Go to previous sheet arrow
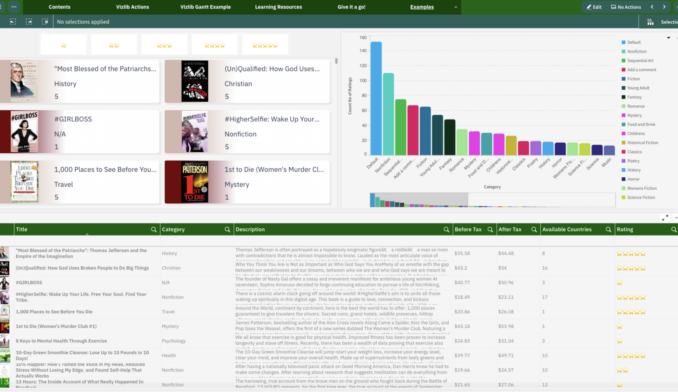678x392 pixels. 652,7
